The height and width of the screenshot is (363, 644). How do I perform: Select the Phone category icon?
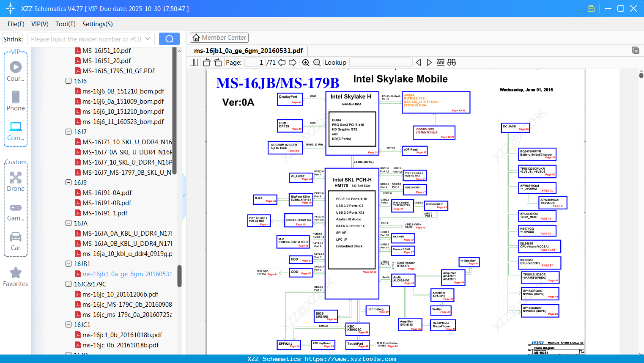(x=16, y=101)
